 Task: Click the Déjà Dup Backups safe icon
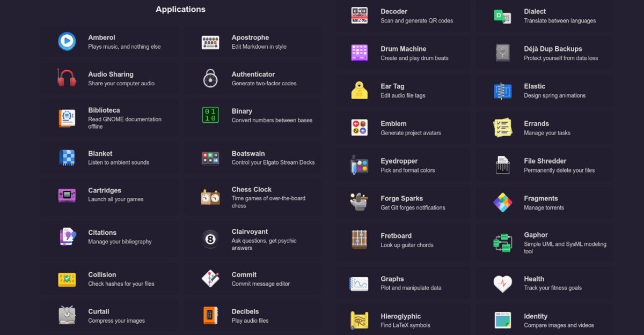pyautogui.click(x=503, y=53)
